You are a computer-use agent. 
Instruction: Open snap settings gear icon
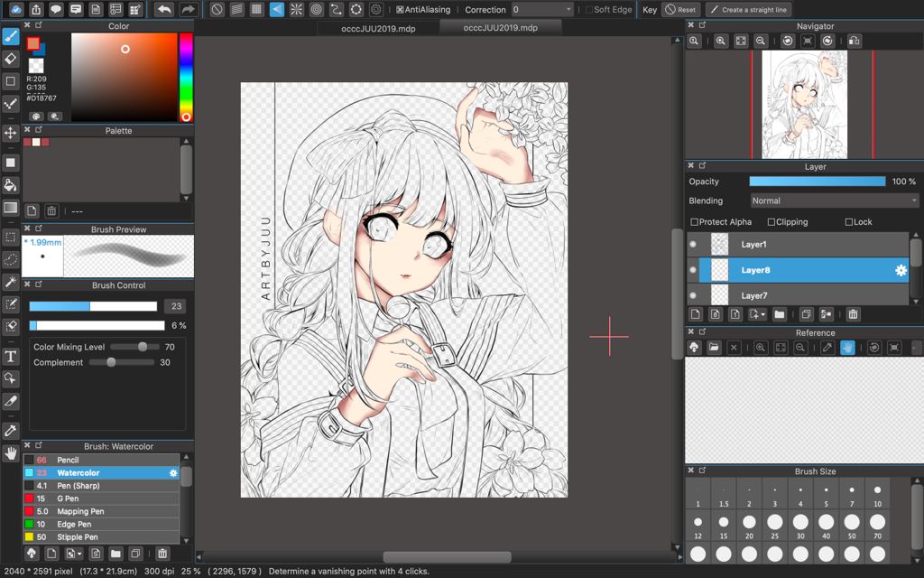tap(376, 9)
